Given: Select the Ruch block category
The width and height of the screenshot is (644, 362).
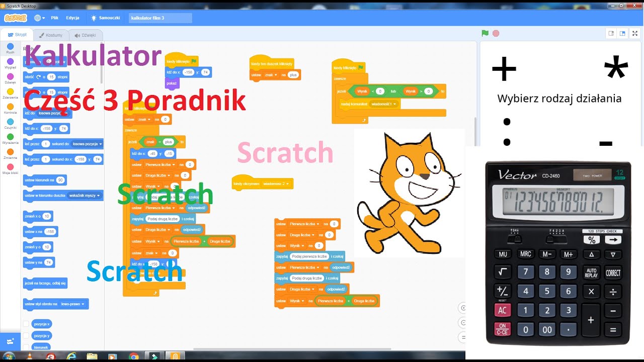Looking at the screenshot, I should coord(10,49).
